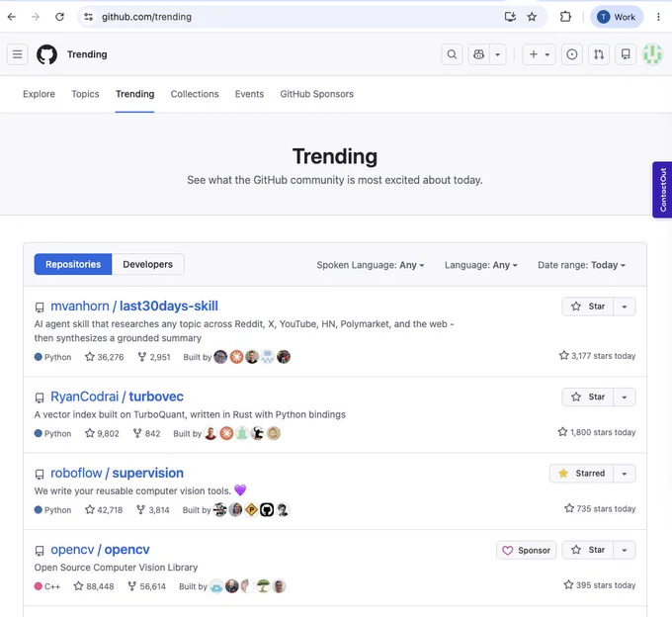Screen dimensions: 672x617
Task: Open the browser extensions puzzle icon
Action: click(x=565, y=17)
